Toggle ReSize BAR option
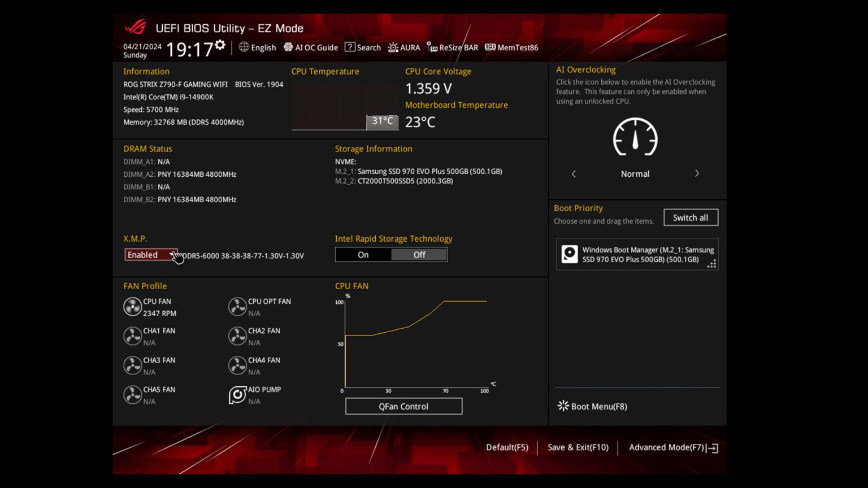 point(452,47)
